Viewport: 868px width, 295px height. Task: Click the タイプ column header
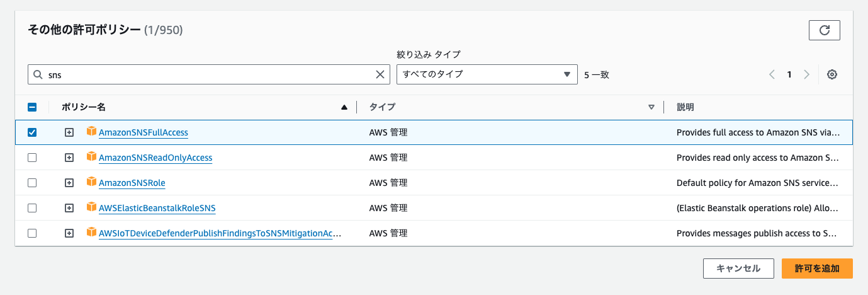pos(382,107)
